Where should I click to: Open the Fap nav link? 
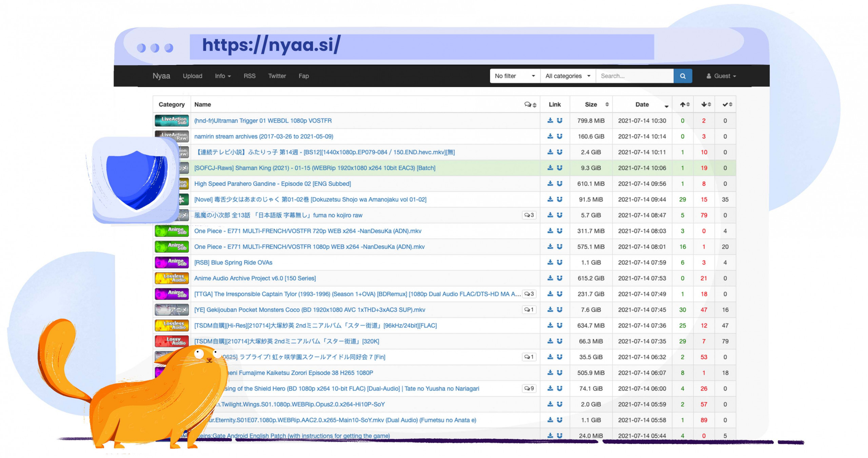pos(304,76)
